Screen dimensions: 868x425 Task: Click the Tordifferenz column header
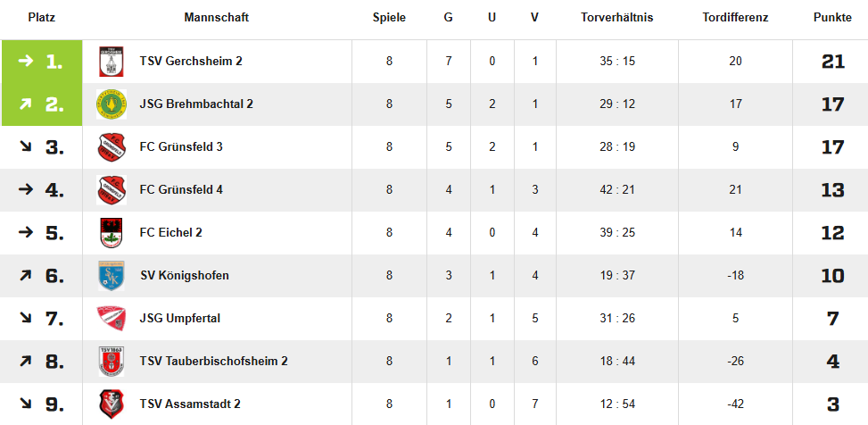click(x=736, y=18)
